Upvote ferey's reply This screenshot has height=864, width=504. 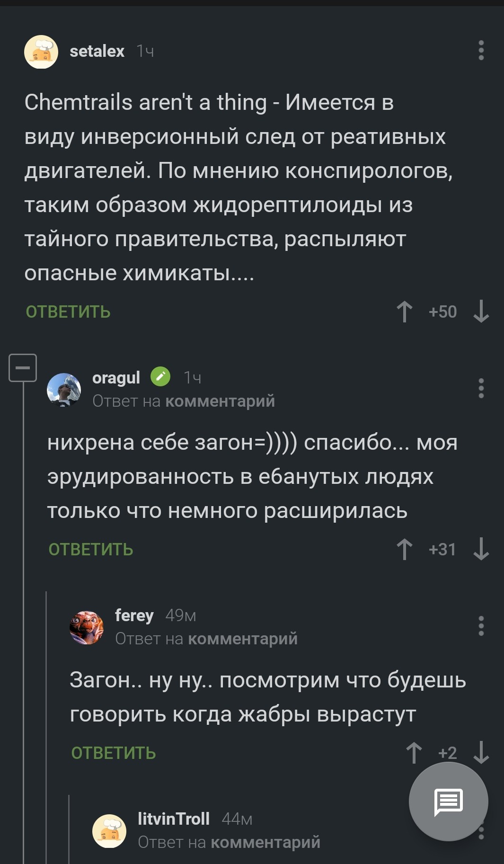[414, 753]
